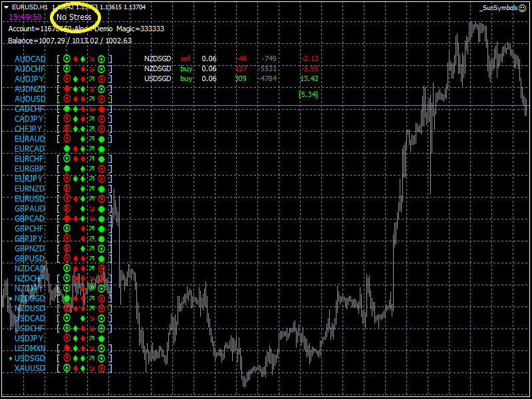This screenshot has width=532, height=399.
Task: Click the green up arrow in CHFJPY row
Action: tap(92, 129)
